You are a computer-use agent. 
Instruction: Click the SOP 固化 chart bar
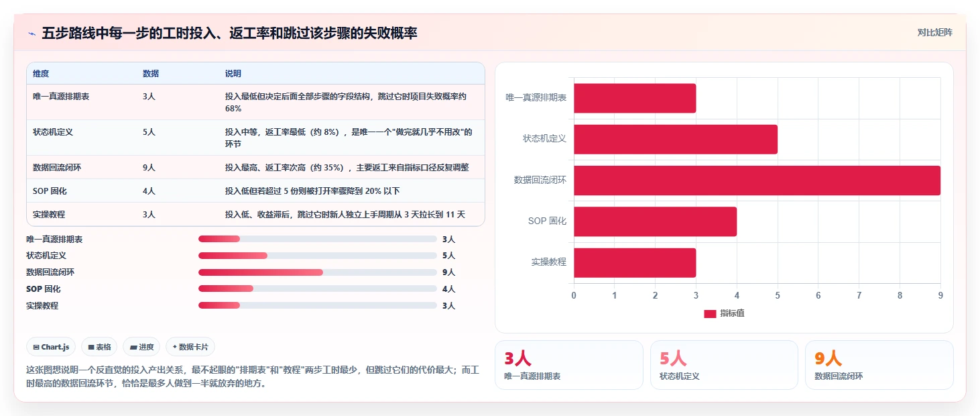[x=655, y=221]
